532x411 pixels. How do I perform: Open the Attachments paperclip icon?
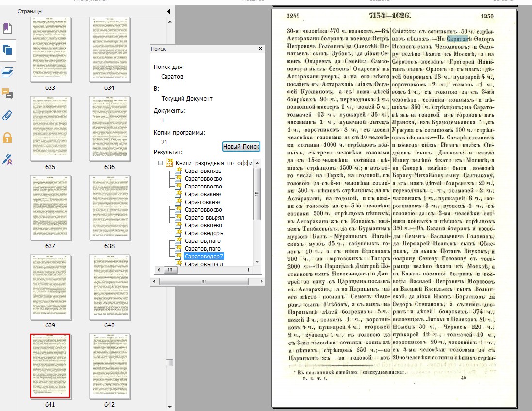[x=7, y=116]
